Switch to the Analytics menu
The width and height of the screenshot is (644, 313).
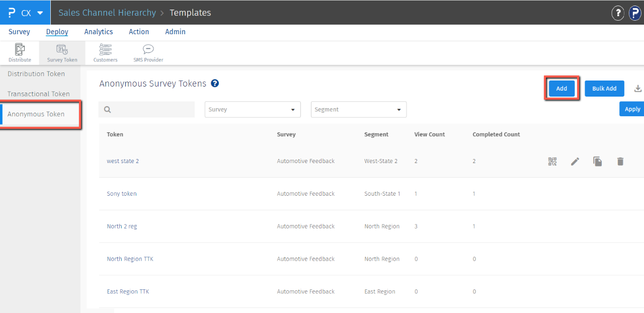[x=99, y=32]
